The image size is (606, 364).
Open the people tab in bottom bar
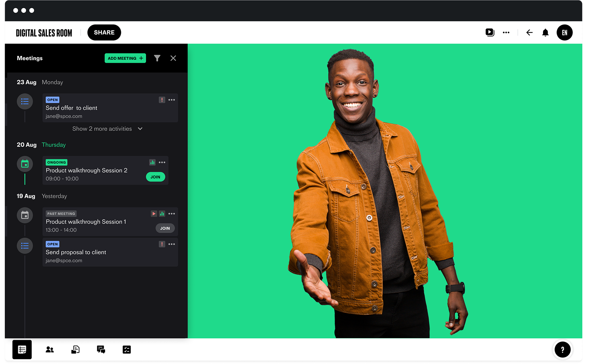point(50,350)
